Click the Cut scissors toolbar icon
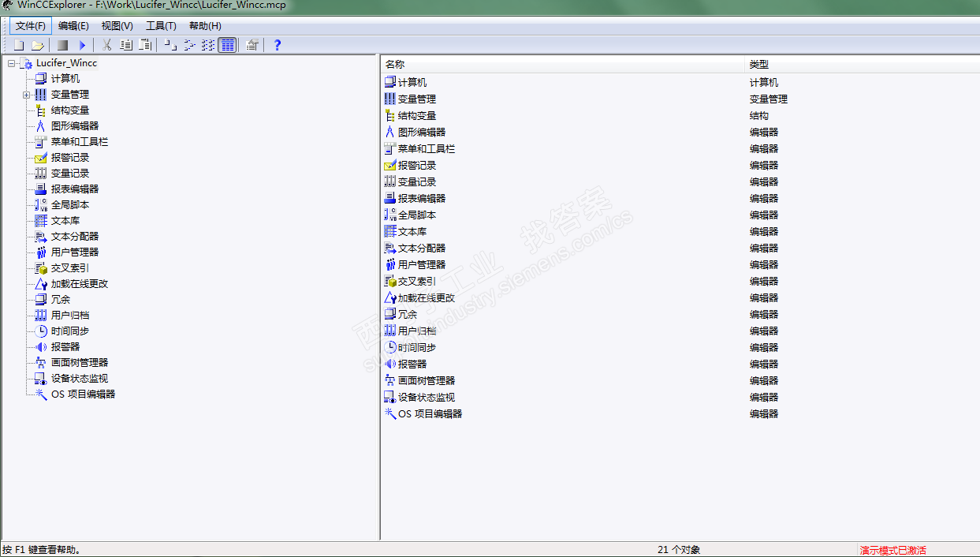 coord(107,45)
